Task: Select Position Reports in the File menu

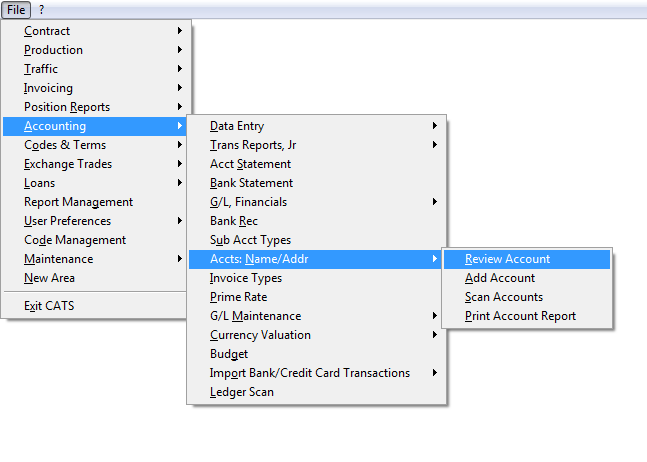Action: coord(95,107)
